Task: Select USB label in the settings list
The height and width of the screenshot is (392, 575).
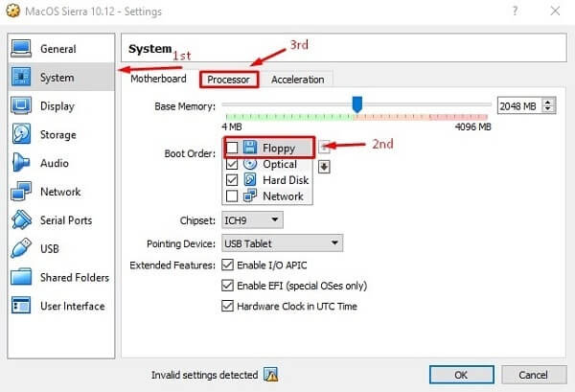Action: 50,248
